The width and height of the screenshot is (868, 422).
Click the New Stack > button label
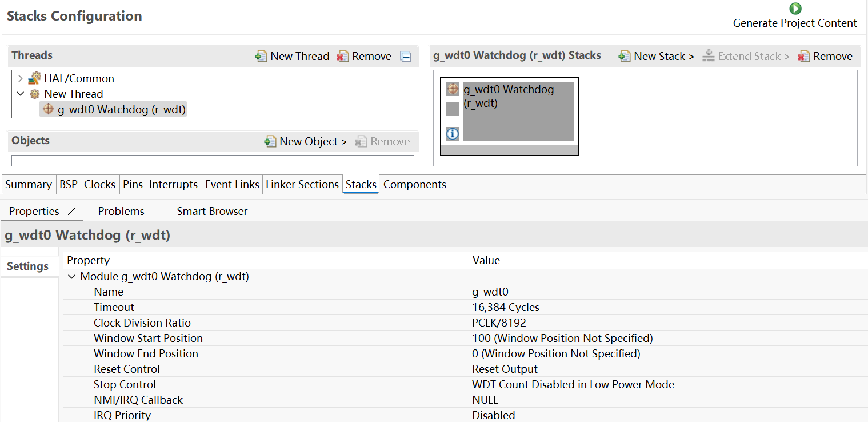tap(664, 56)
